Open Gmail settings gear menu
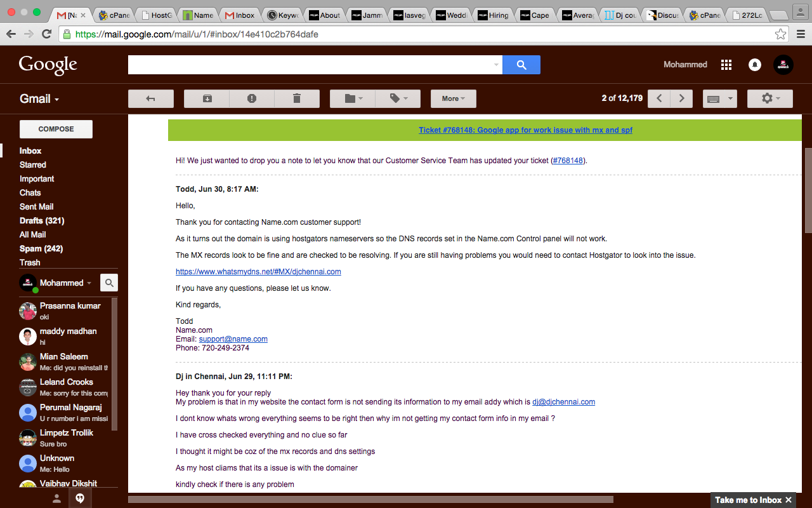Image resolution: width=812 pixels, height=508 pixels. click(770, 98)
